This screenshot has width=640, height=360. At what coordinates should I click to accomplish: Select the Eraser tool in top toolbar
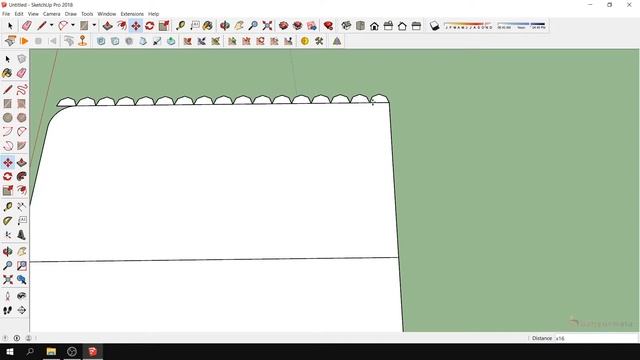[27, 26]
